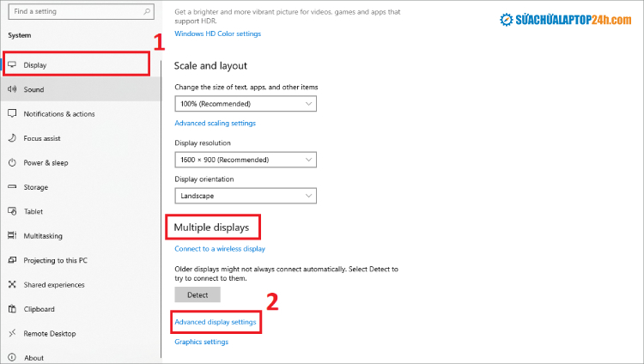Open Windows HD Color settings link

pos(217,33)
